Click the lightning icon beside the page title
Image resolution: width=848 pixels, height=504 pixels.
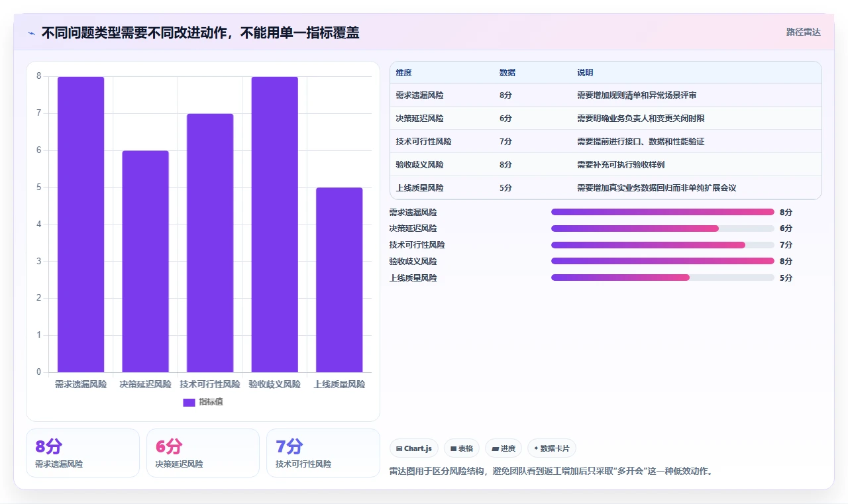pyautogui.click(x=32, y=33)
